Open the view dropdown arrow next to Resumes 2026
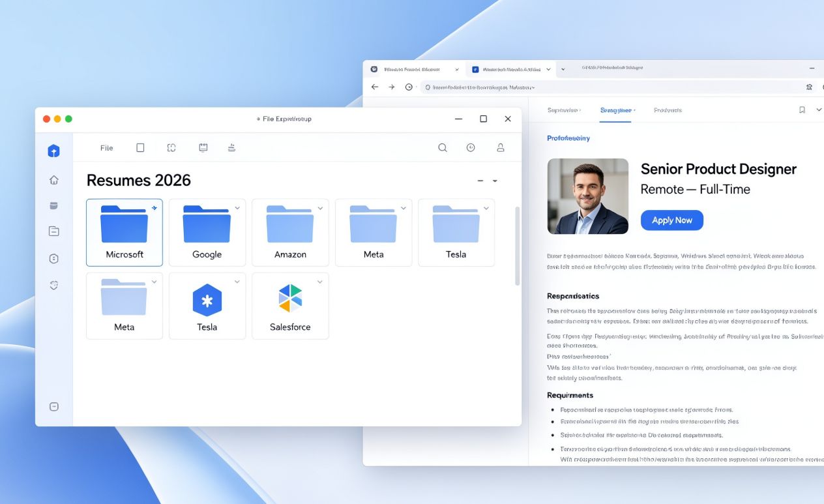 click(495, 181)
